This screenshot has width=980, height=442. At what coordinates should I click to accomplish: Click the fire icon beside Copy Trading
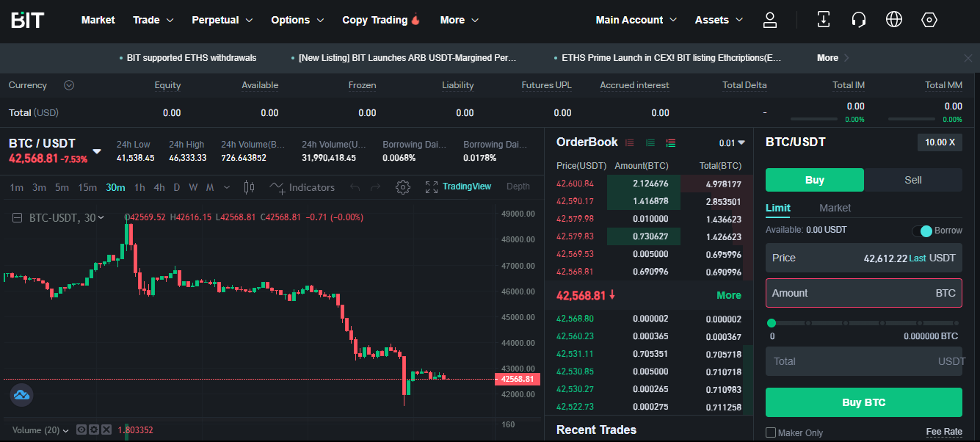tap(415, 20)
